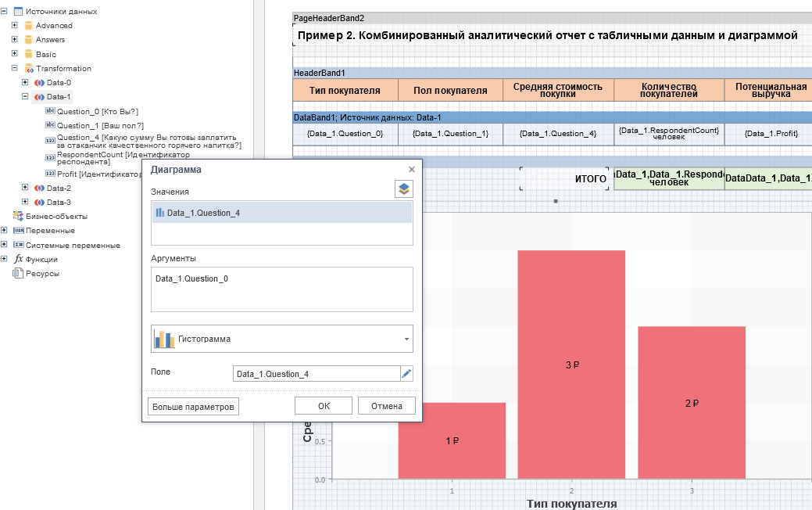
Task: Click the Ресурсы icon in the tree
Action: (18, 273)
